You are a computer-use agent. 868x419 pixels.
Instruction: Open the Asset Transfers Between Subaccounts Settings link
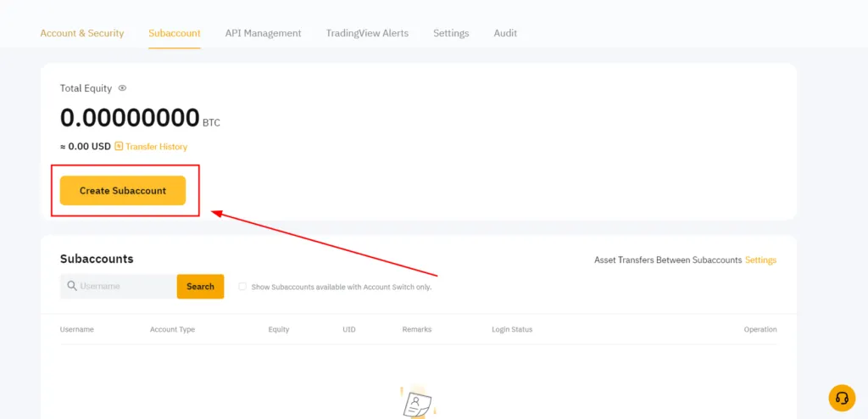point(760,260)
